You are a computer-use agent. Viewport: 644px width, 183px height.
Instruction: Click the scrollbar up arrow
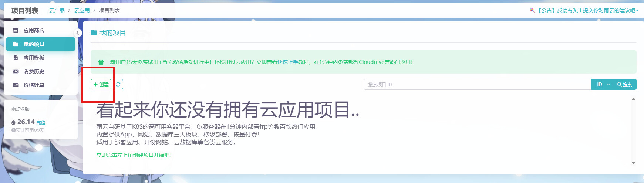633,99
